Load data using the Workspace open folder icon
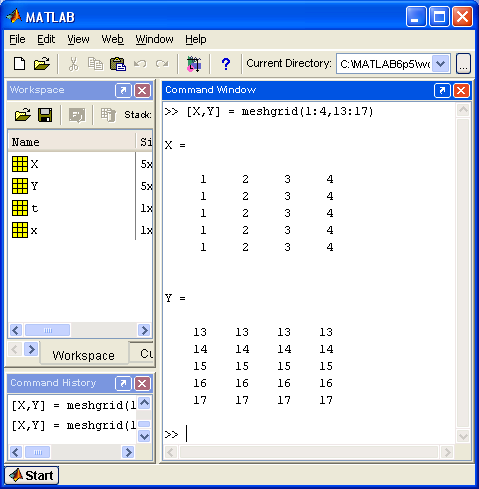Viewport: 479px width, 489px height. 22,115
